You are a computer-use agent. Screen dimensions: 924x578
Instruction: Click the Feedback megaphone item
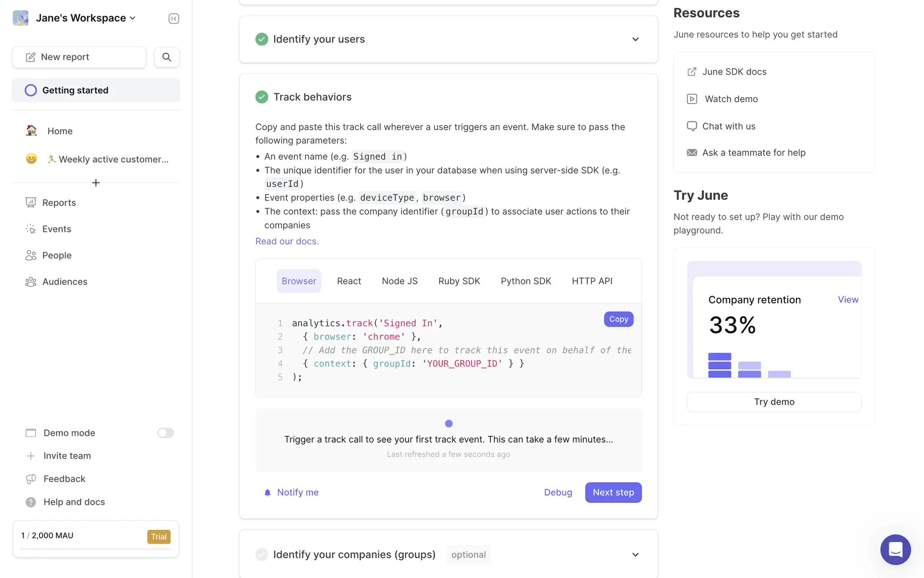pyautogui.click(x=64, y=479)
